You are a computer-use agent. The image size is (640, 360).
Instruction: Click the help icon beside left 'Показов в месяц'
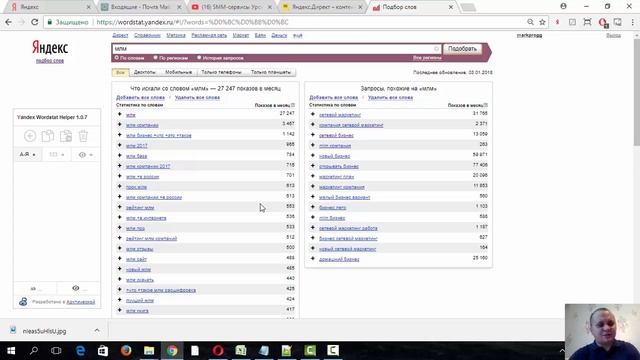tap(293, 105)
